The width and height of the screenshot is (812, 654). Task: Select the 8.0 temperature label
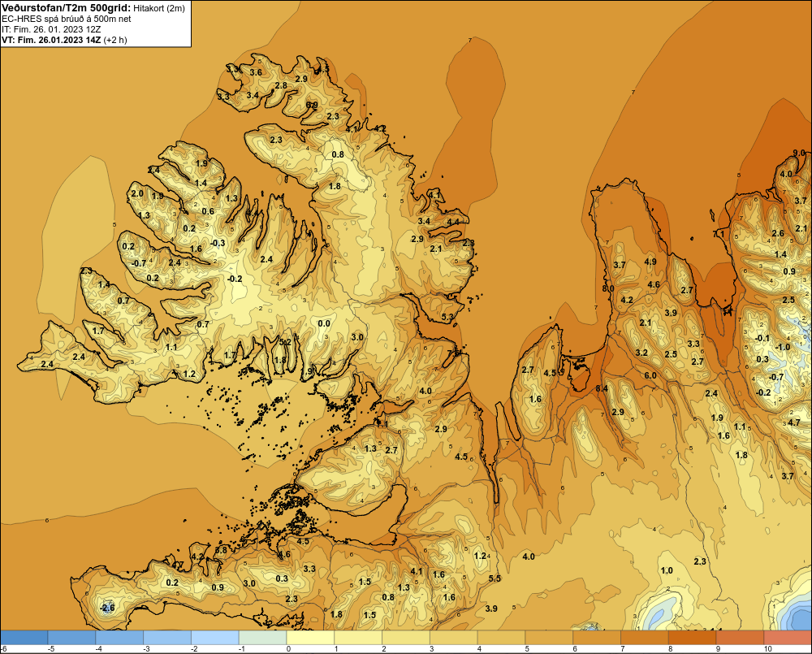[x=608, y=288]
